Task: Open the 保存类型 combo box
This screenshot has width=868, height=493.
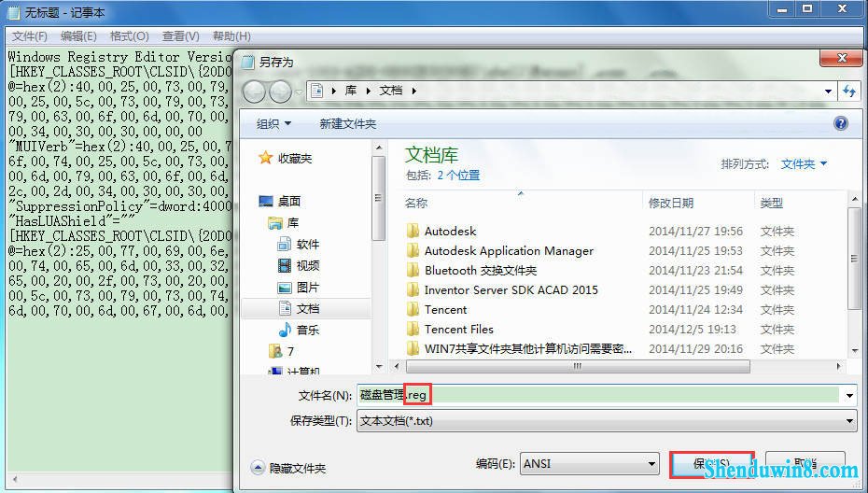Action: 607,421
